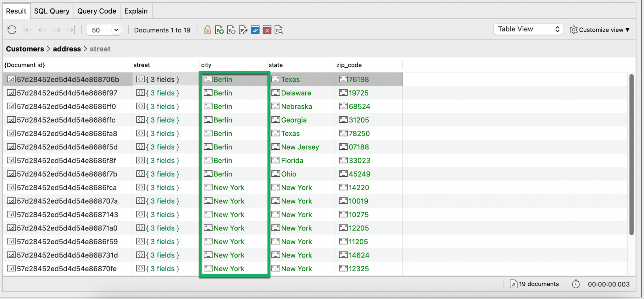This screenshot has height=299, width=644.
Task: Click the city column header
Action: coord(234,65)
